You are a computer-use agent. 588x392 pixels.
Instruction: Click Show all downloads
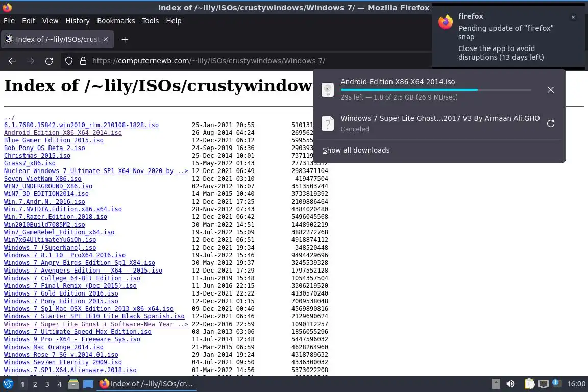point(356,150)
